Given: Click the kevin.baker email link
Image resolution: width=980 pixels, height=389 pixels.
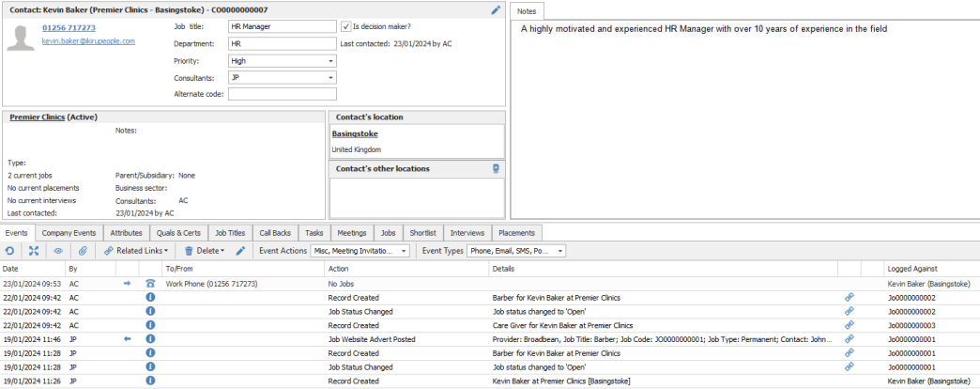Looking at the screenshot, I should tap(88, 41).
